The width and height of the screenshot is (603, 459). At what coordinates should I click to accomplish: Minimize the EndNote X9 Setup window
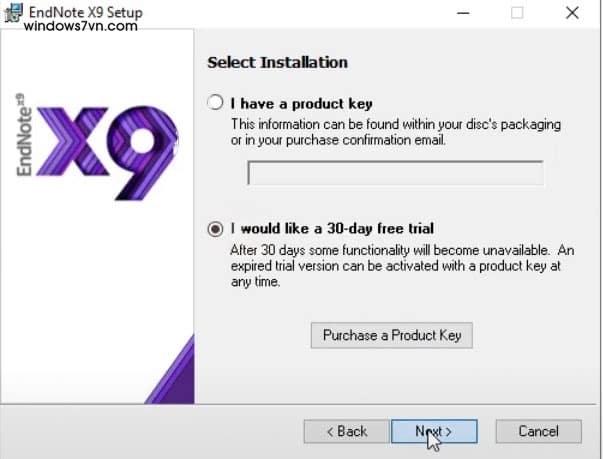(x=464, y=13)
